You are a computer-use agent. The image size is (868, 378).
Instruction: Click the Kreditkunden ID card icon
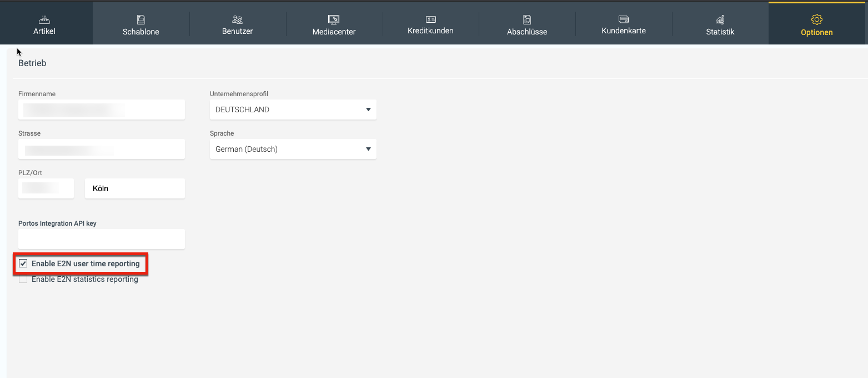(x=430, y=19)
